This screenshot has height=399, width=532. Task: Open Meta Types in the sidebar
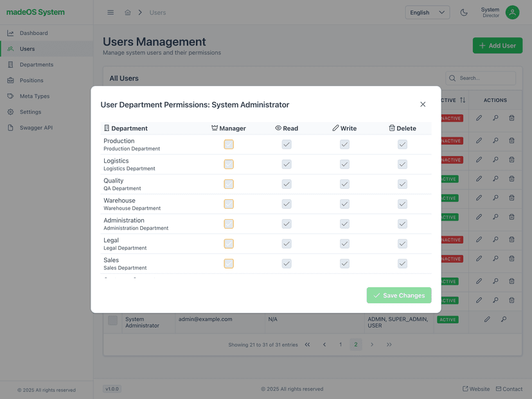click(x=46, y=96)
